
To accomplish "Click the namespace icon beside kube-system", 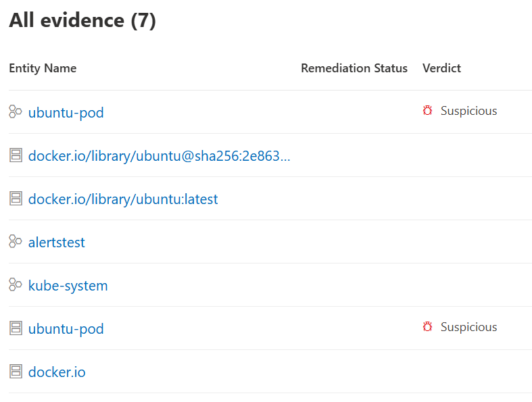I will pyautogui.click(x=16, y=284).
